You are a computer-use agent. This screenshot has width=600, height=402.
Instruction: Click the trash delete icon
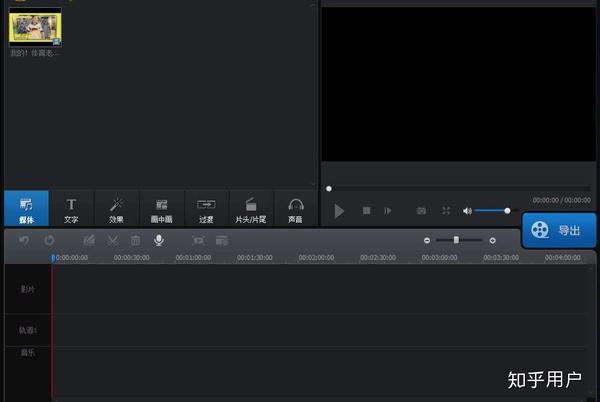click(x=135, y=241)
